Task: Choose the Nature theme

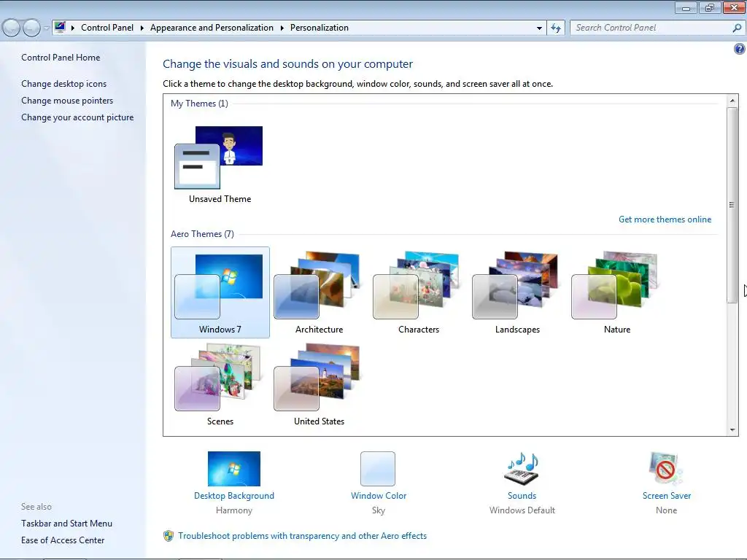Action: 614,285
